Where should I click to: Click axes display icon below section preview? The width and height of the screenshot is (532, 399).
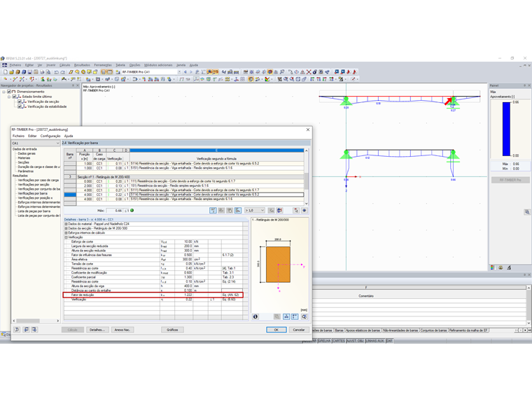[x=295, y=316]
